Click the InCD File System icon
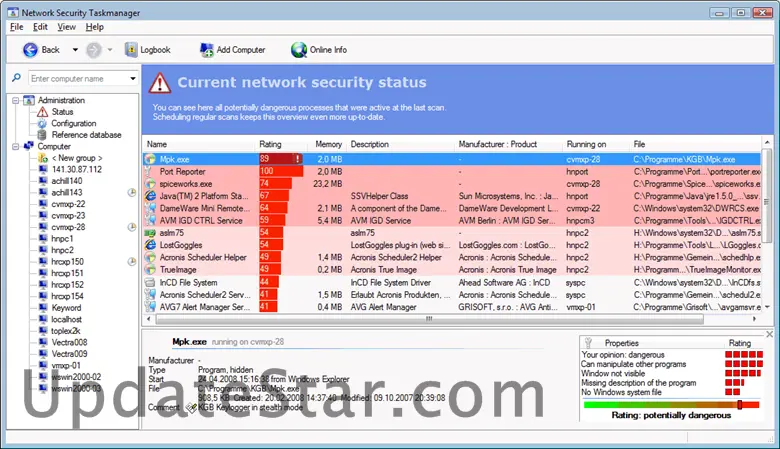This screenshot has width=780, height=449. click(x=150, y=282)
